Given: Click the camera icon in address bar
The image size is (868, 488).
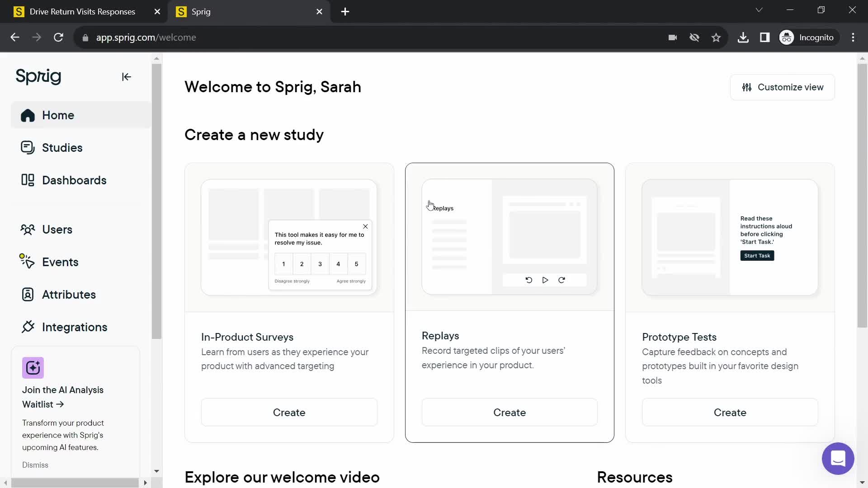Looking at the screenshot, I should click(673, 38).
